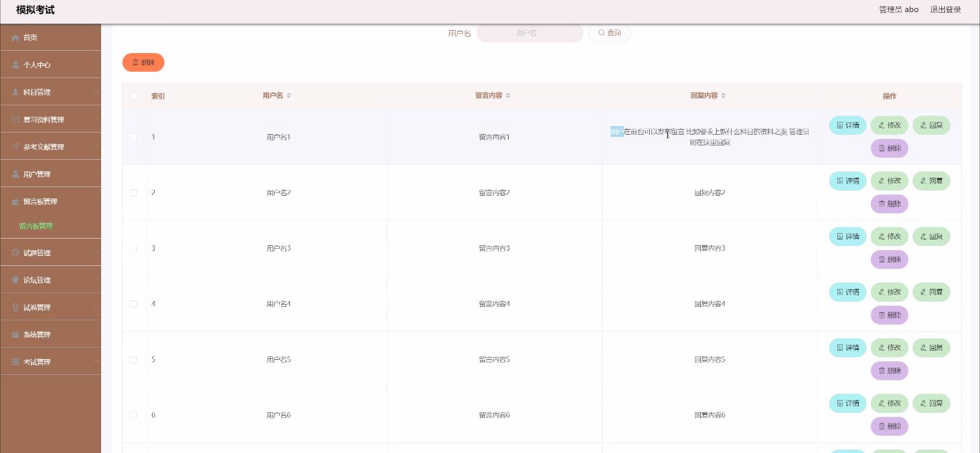This screenshot has height=453, width=980.
Task: Open 论坛管理 via its shield icon
Action: [x=15, y=280]
